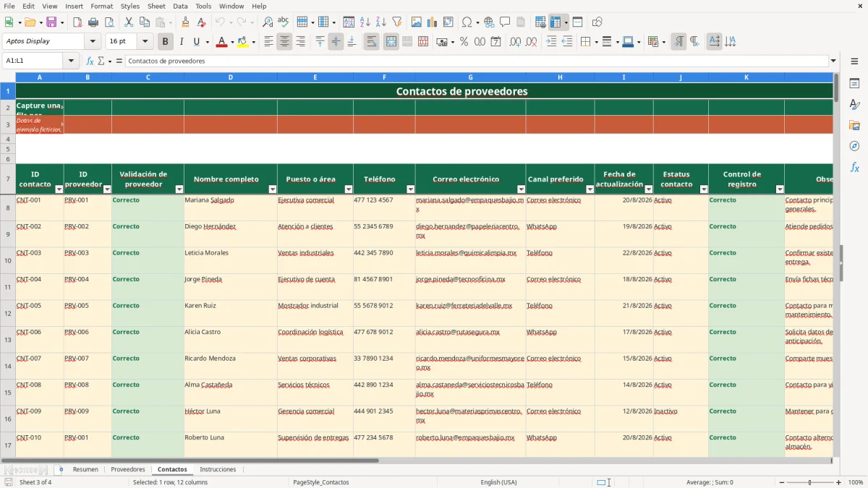Click the Print icon
Image resolution: width=868 pixels, height=488 pixels.
click(93, 22)
